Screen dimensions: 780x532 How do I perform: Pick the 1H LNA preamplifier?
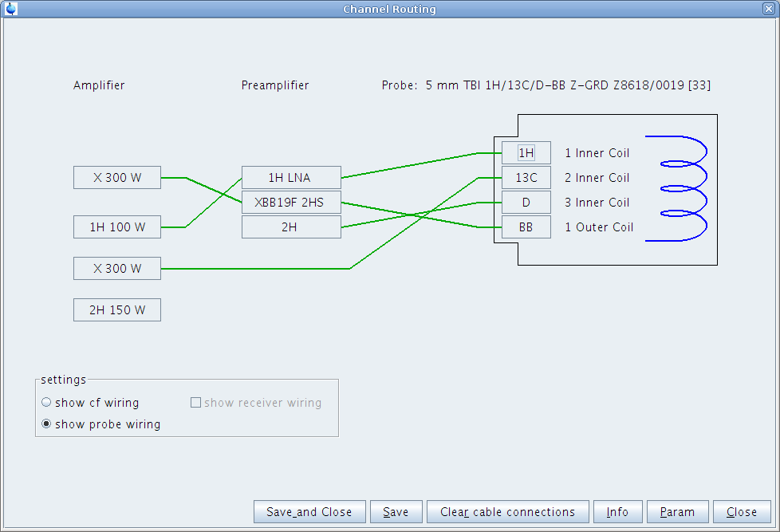(291, 178)
